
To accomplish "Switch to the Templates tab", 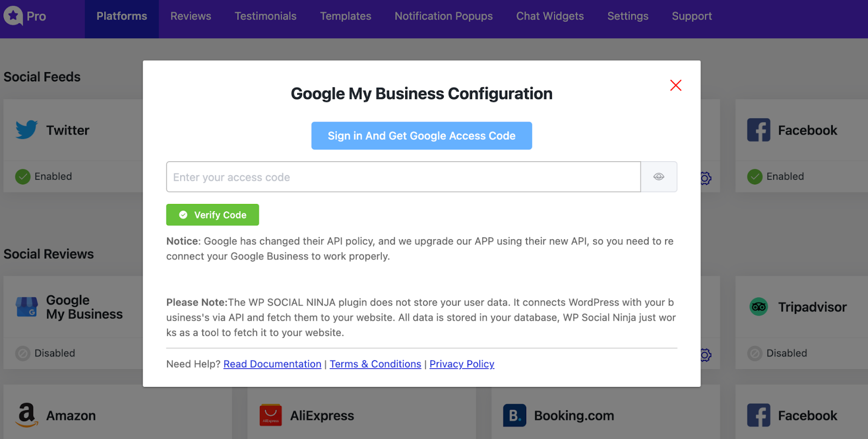I will pyautogui.click(x=346, y=16).
